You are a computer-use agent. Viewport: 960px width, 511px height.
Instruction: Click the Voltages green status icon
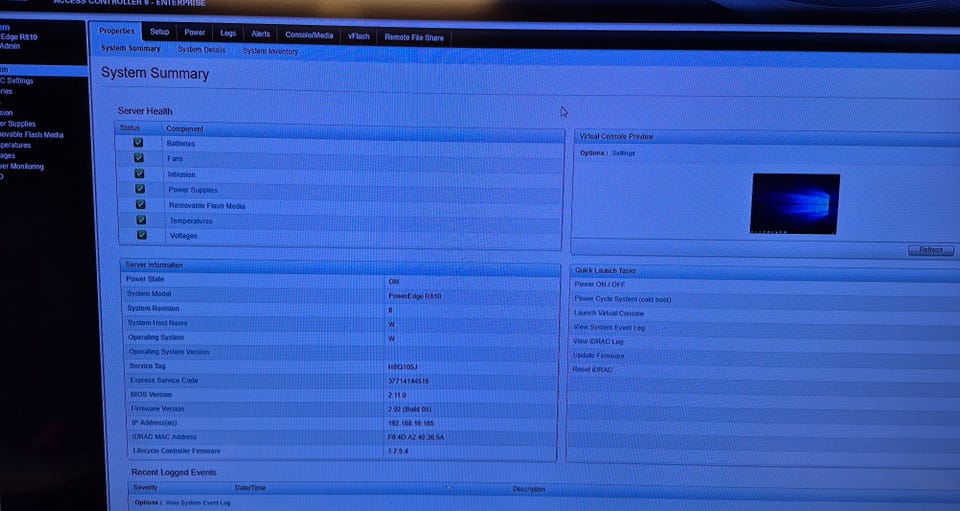click(142, 234)
